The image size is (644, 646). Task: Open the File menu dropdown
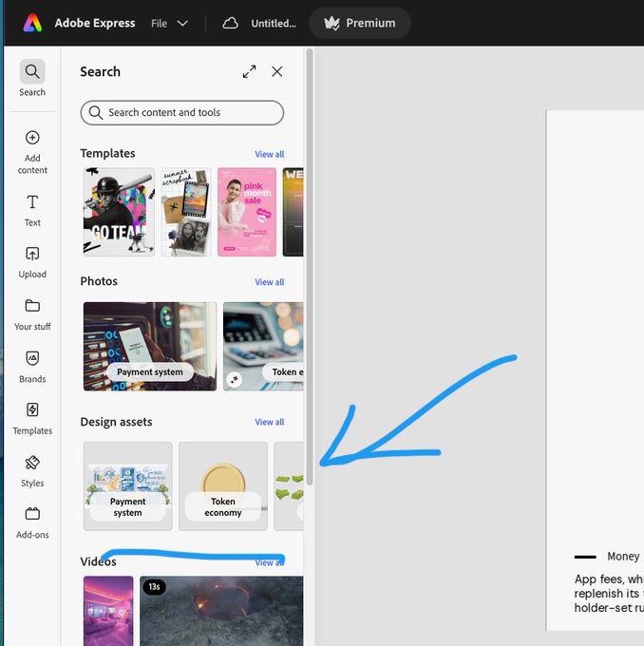169,24
